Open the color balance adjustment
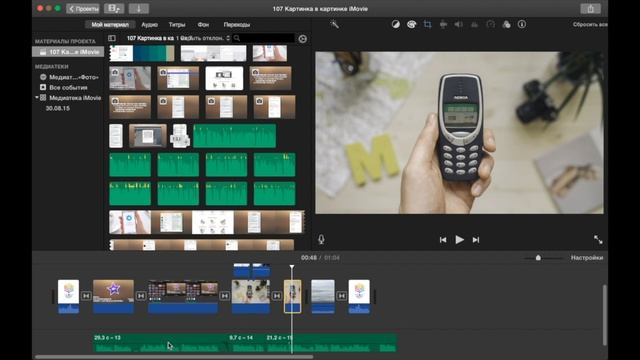This screenshot has width=640, height=360. pos(396,24)
